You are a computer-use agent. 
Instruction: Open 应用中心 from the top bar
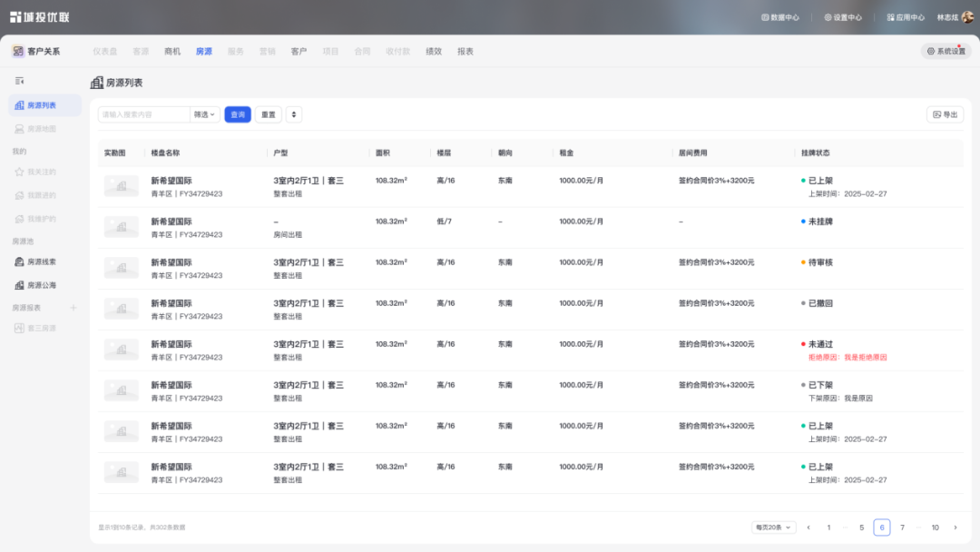click(x=905, y=17)
